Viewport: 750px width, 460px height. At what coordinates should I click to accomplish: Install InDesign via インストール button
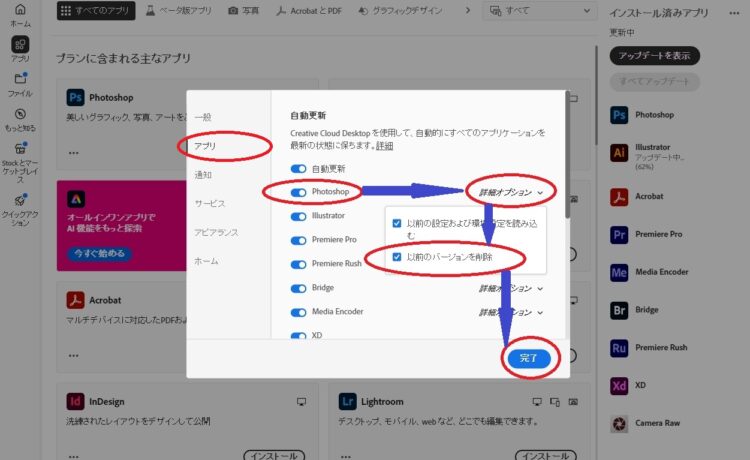[x=274, y=456]
